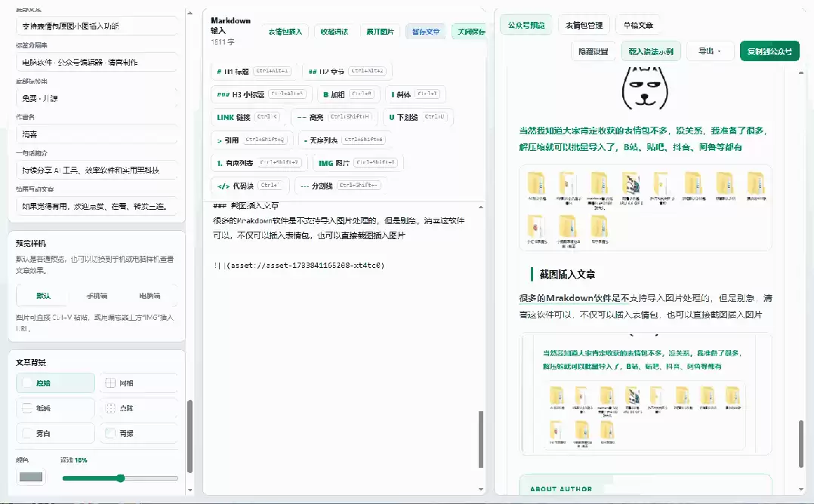This screenshot has height=504, width=814.
Task: Click the 载入语法示例 button
Action: (651, 51)
